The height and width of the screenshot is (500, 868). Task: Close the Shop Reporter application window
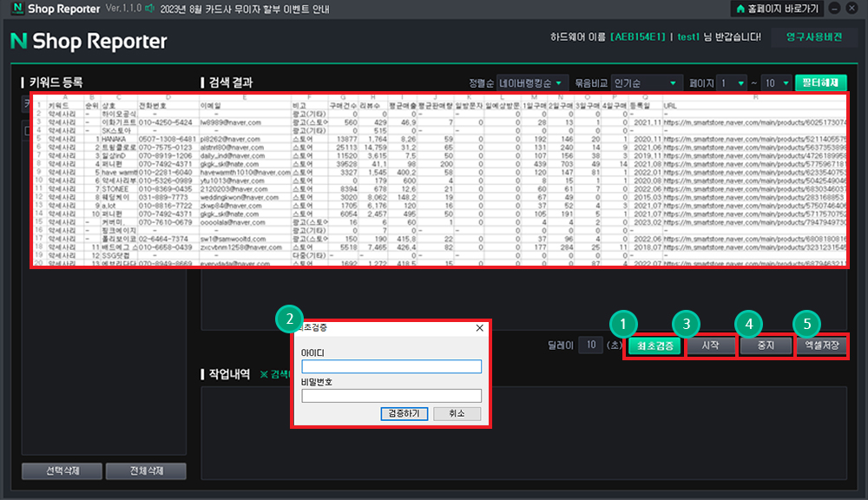852,9
